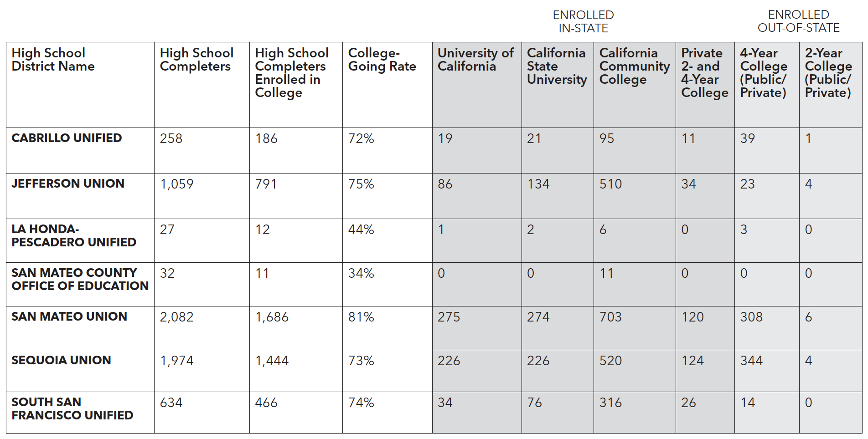Select the University of California column header
The height and width of the screenshot is (439, 868).
pos(475,60)
